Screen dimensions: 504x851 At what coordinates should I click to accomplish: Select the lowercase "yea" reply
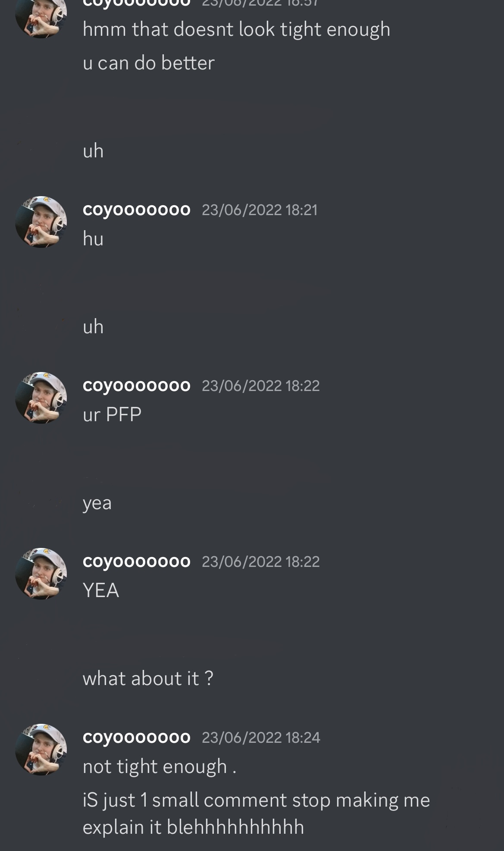(97, 503)
